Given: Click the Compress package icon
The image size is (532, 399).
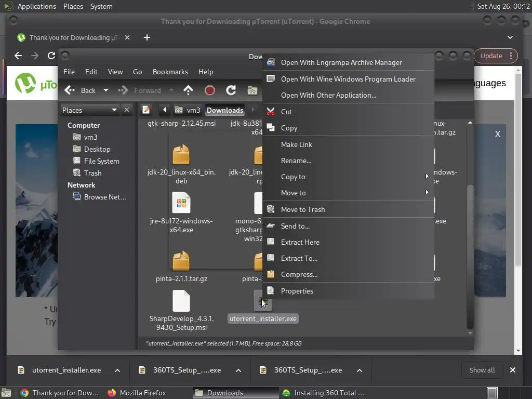Looking at the screenshot, I should point(270,274).
